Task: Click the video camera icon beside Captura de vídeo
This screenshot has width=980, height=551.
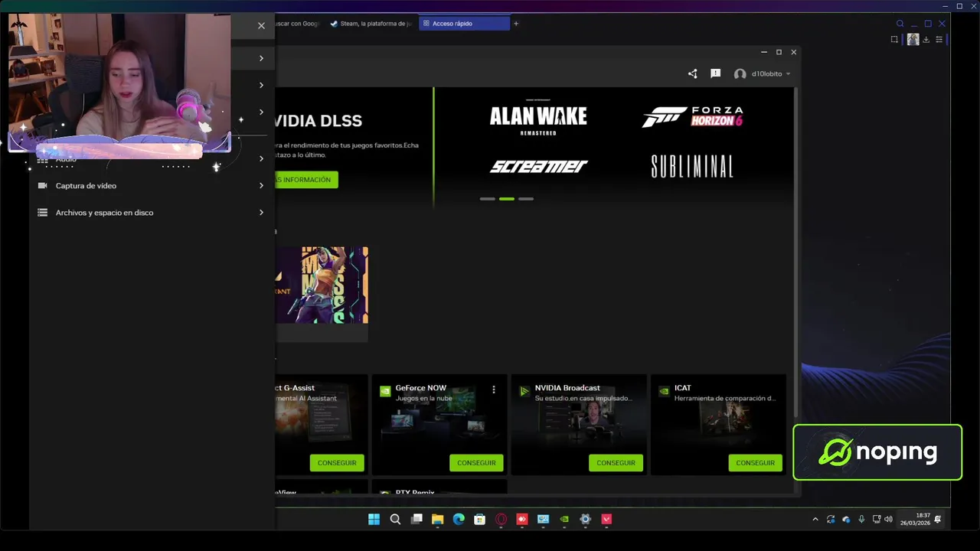Action: point(43,186)
